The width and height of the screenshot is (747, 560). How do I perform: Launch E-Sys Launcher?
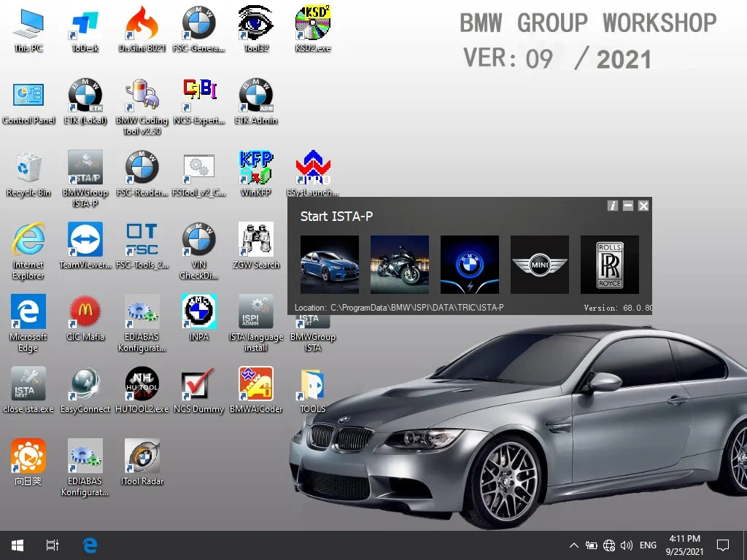(x=312, y=166)
